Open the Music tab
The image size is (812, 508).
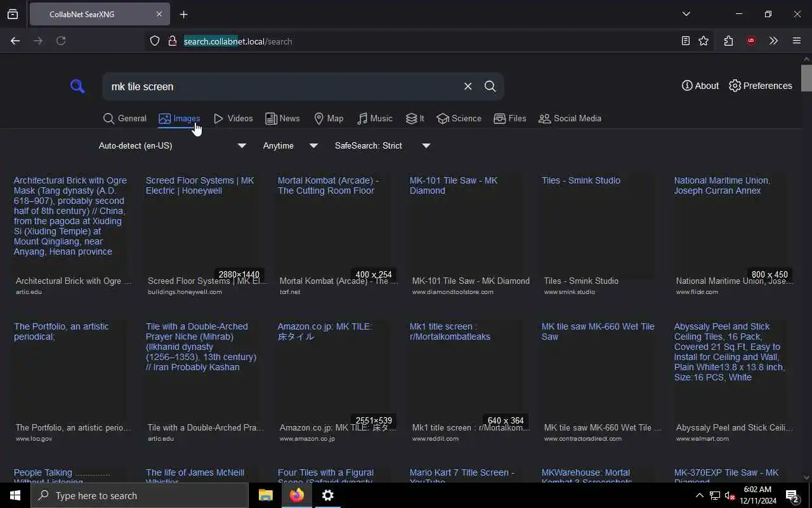[374, 118]
